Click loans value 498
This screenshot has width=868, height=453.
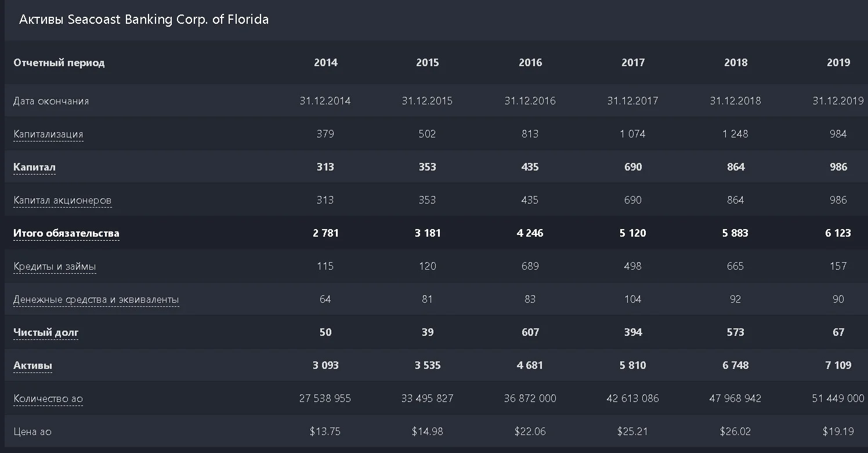pos(633,266)
